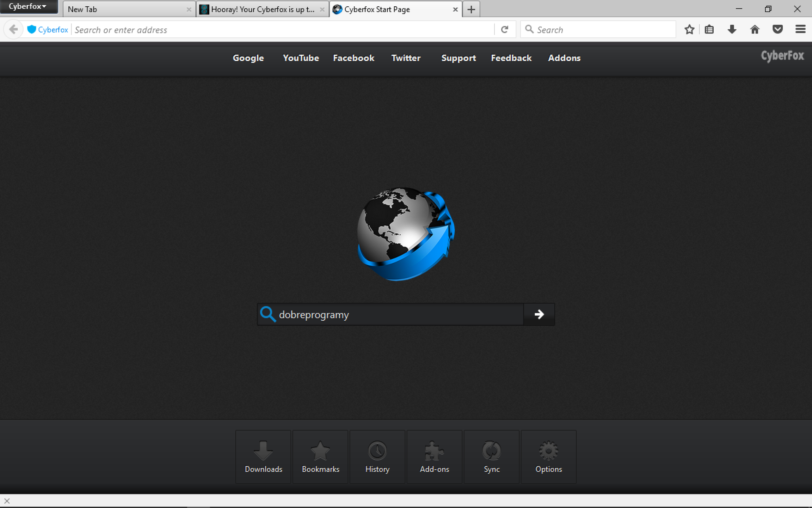Open History from the start page
The height and width of the screenshot is (508, 812).
tap(377, 457)
